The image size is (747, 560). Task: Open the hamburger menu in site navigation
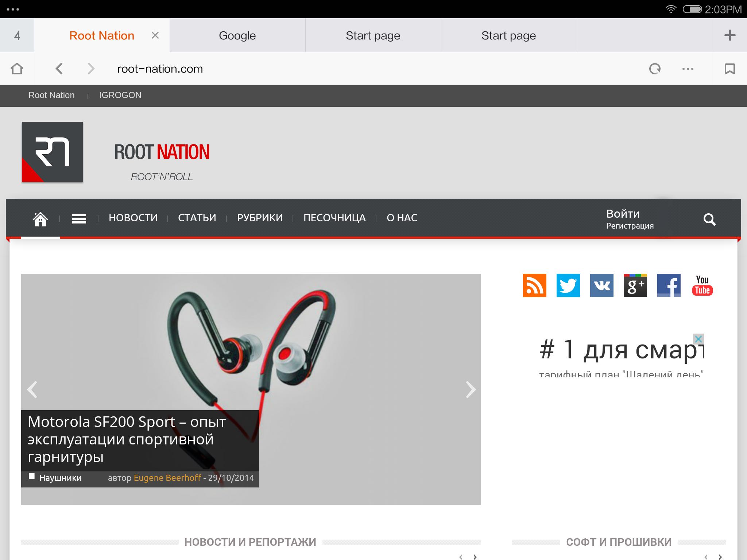pos(79,218)
